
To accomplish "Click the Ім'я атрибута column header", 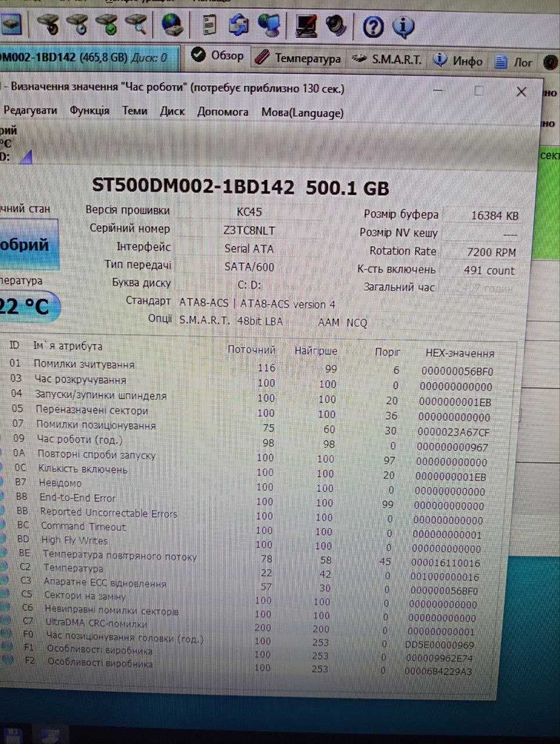I will click(67, 346).
